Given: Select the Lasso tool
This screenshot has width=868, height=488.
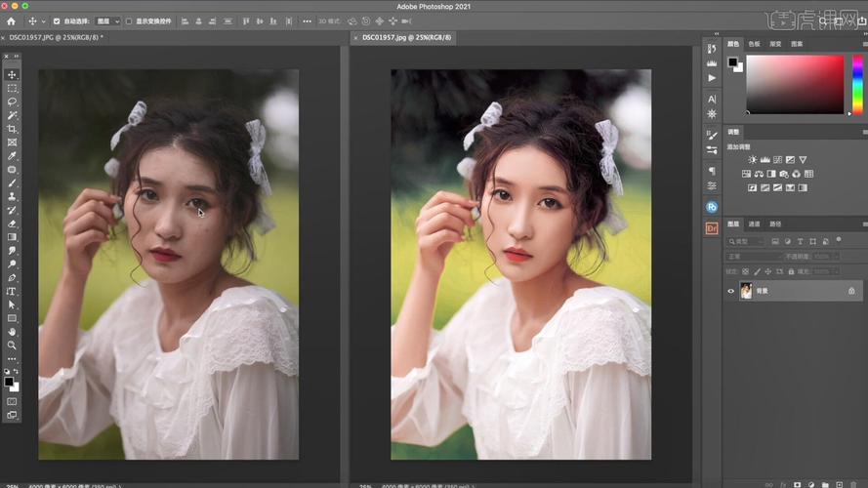Looking at the screenshot, I should click(x=13, y=102).
